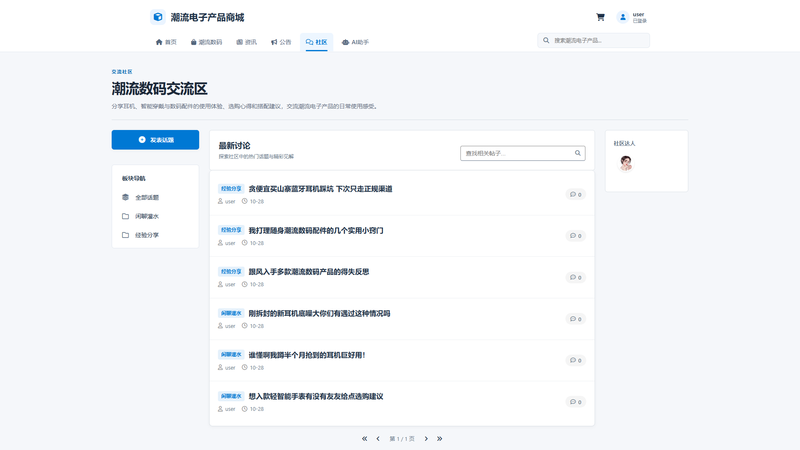Open post 刚拆封的新耳机底噪大
This screenshot has height=450, width=800.
pos(319,314)
